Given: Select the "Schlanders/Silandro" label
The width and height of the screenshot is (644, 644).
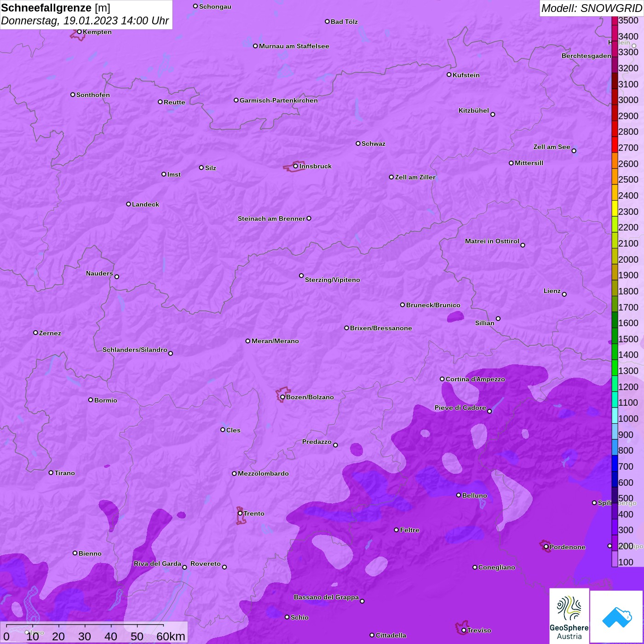Looking at the screenshot, I should point(135,350).
